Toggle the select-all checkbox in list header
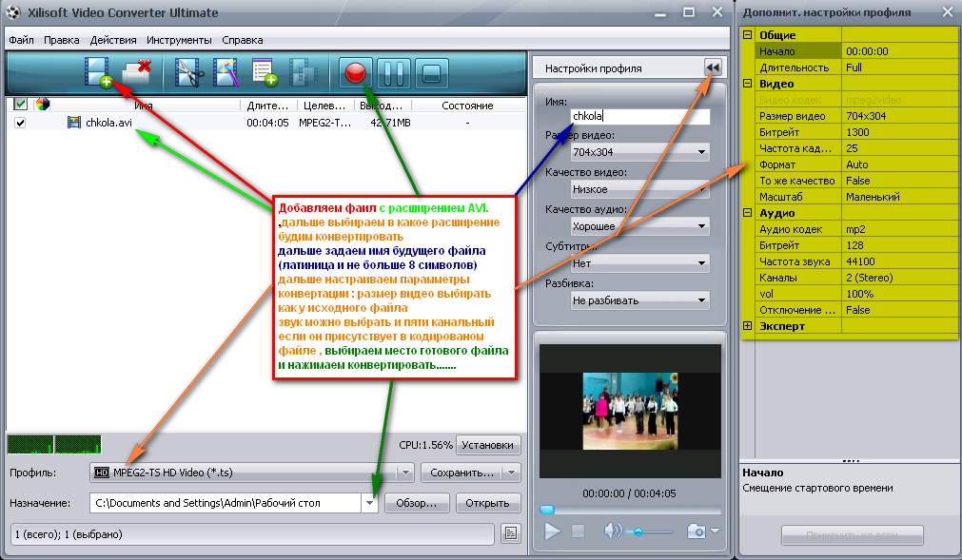 tap(20, 105)
